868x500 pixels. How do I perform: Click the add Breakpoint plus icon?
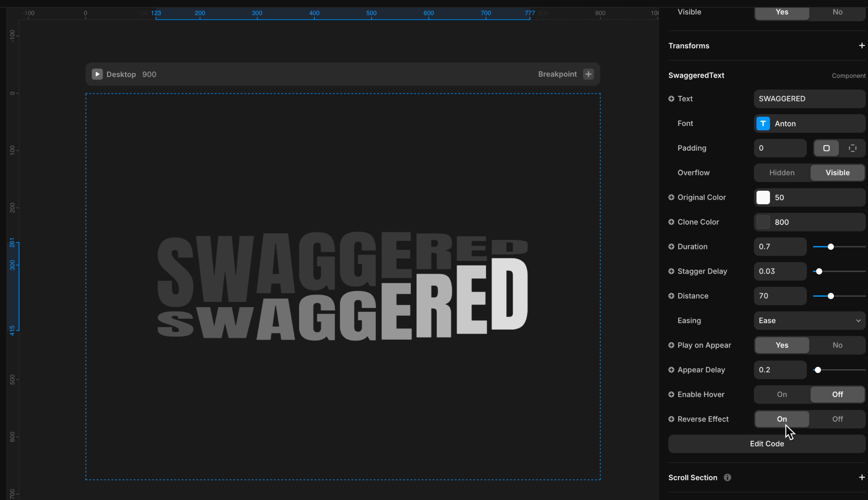[588, 74]
